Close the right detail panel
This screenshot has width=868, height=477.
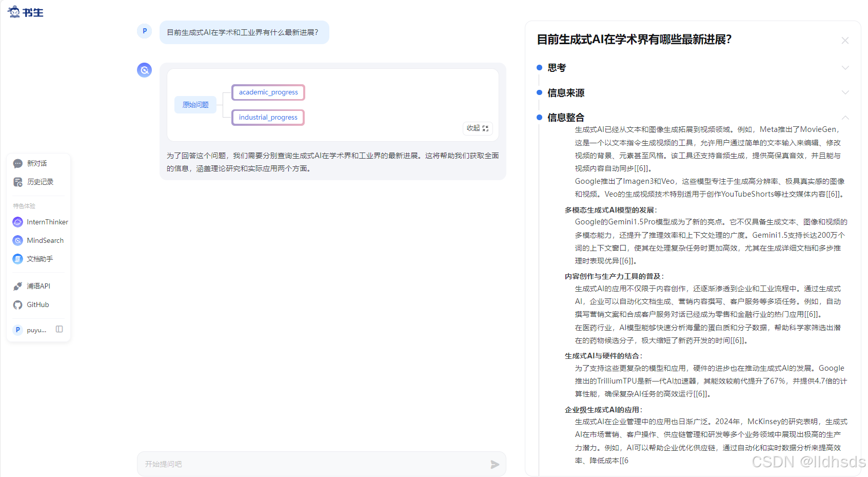(845, 41)
